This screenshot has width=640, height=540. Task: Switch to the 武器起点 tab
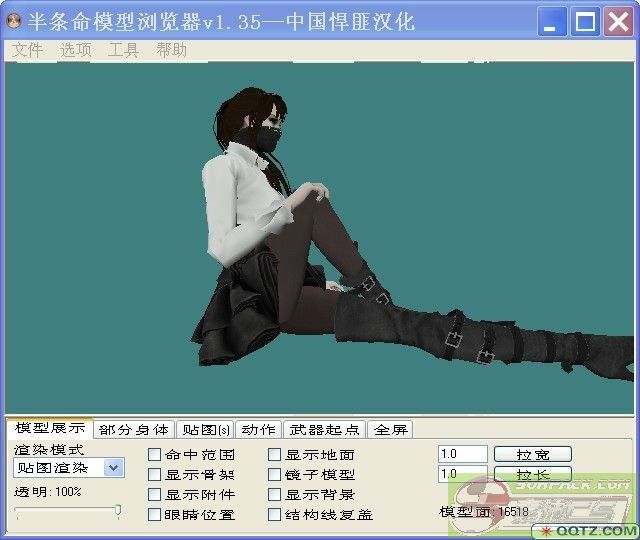coord(324,429)
